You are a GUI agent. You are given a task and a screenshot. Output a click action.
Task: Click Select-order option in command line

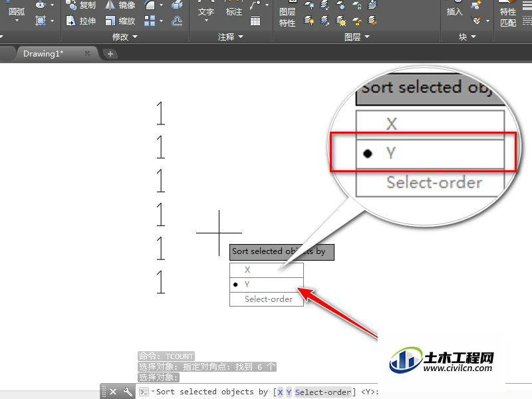tap(323, 392)
